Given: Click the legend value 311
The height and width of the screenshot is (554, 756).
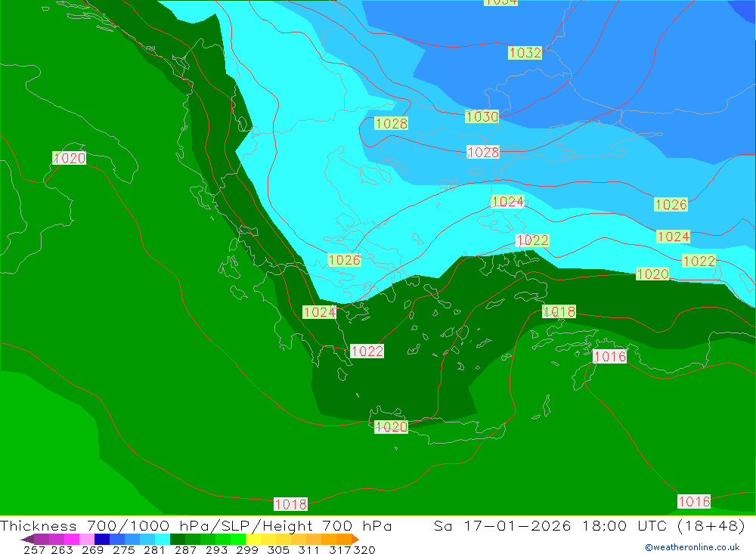Looking at the screenshot, I should pyautogui.click(x=308, y=549).
